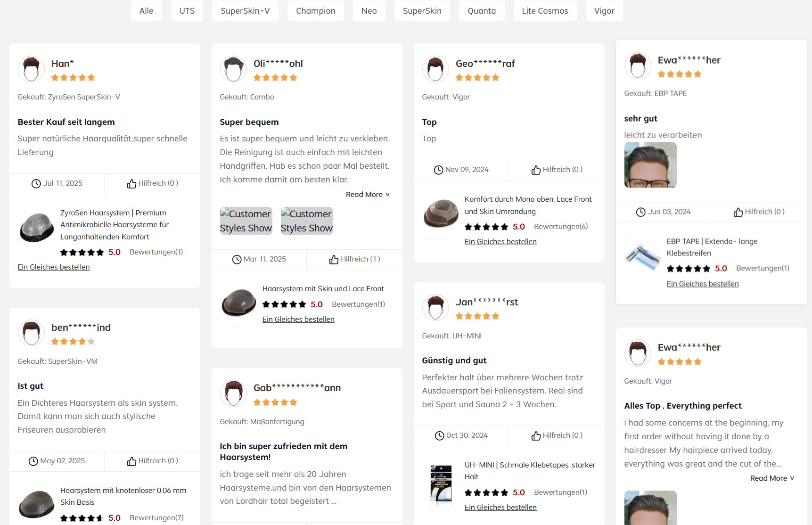Click avatar of Ewa******her EBP TAPE review
This screenshot has height=525, width=812.
pyautogui.click(x=638, y=66)
